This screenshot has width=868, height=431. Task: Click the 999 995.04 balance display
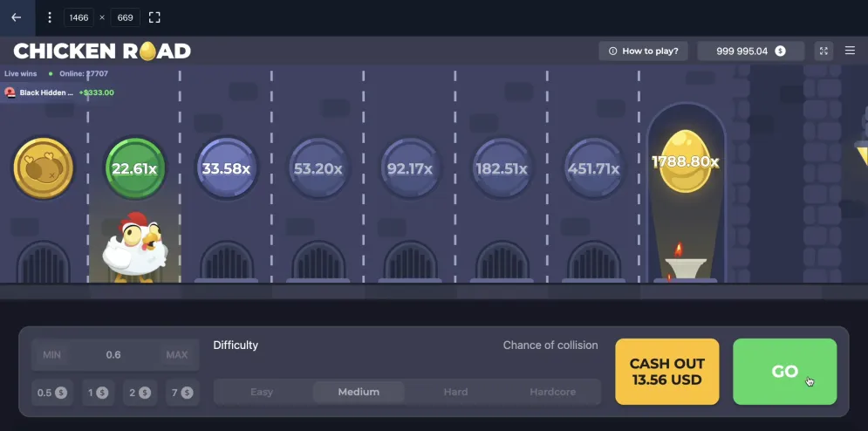[750, 51]
